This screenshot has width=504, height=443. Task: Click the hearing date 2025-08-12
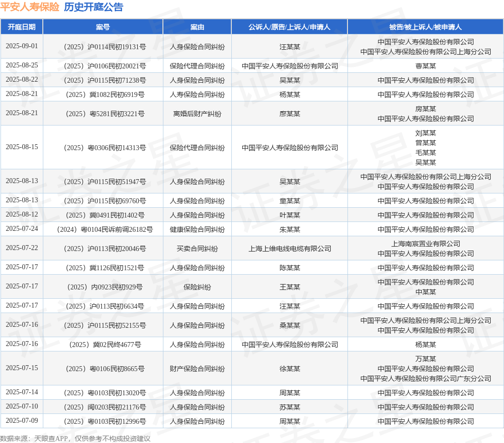[x=22, y=215]
